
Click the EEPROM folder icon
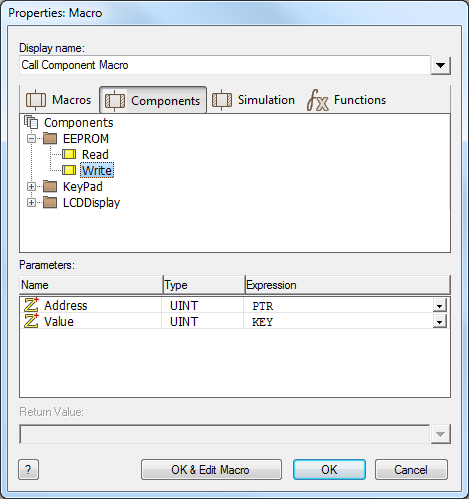pos(50,138)
